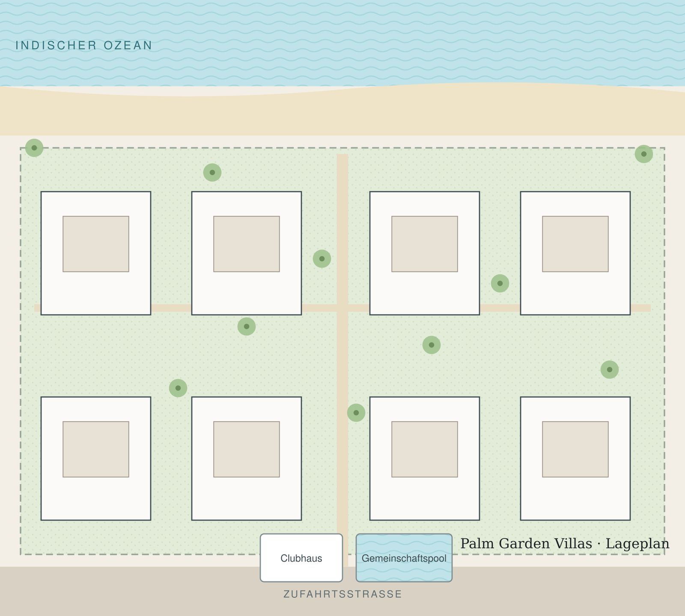
Task: Select the road-row villa plot nearest the right boundary
Action: [575, 459]
